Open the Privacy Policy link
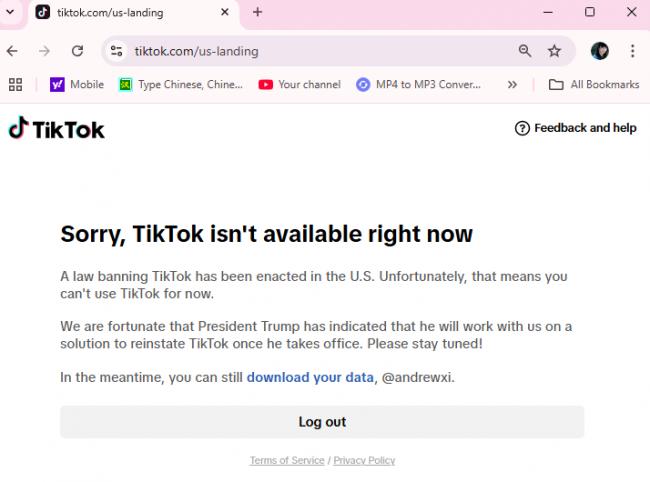 [364, 460]
